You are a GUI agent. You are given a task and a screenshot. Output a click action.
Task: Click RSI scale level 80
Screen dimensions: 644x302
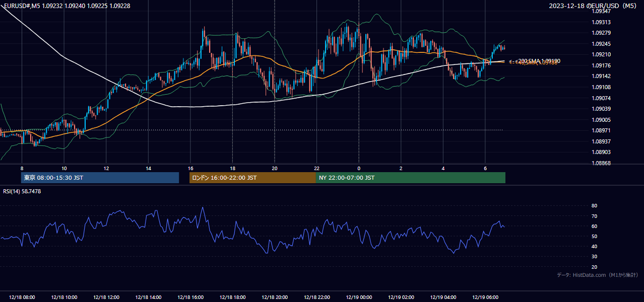[594, 206]
